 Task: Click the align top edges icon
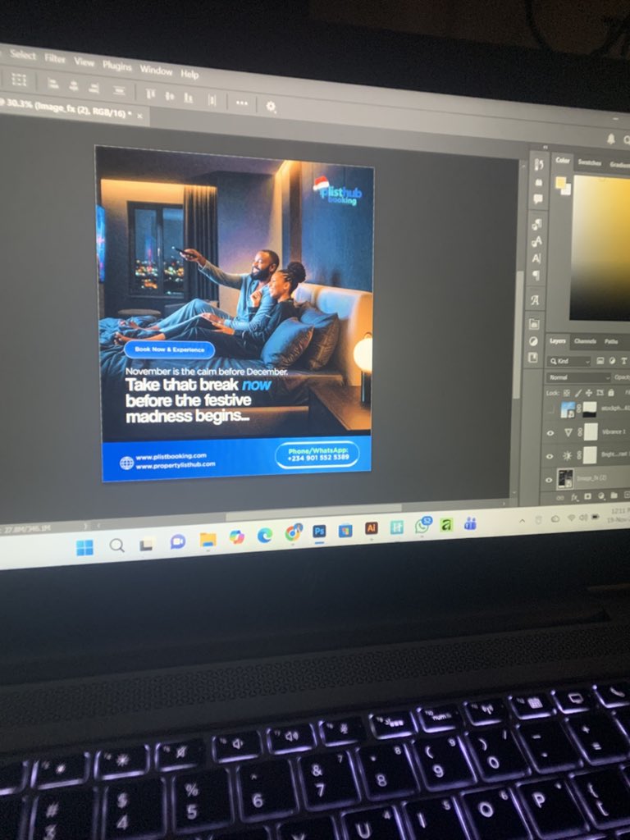[151, 94]
